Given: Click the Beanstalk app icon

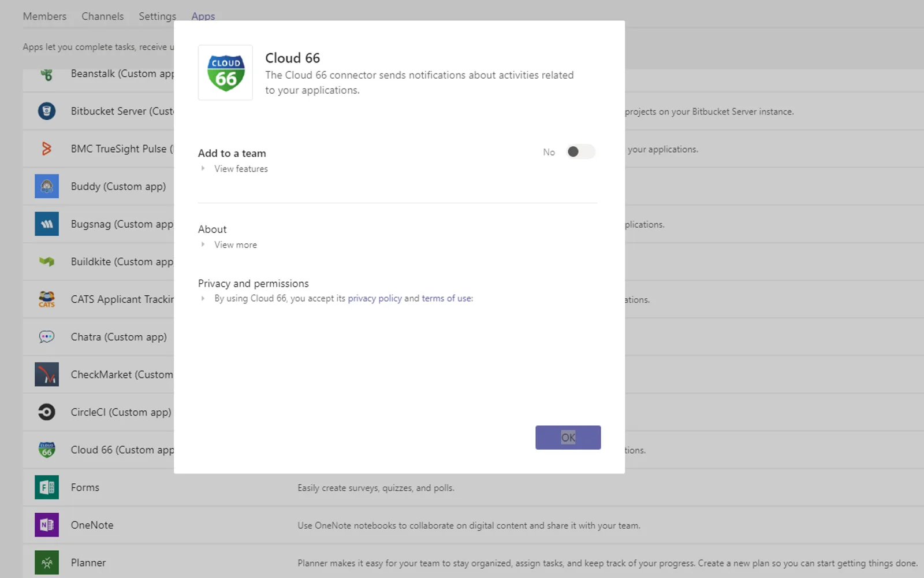Looking at the screenshot, I should [x=47, y=74].
